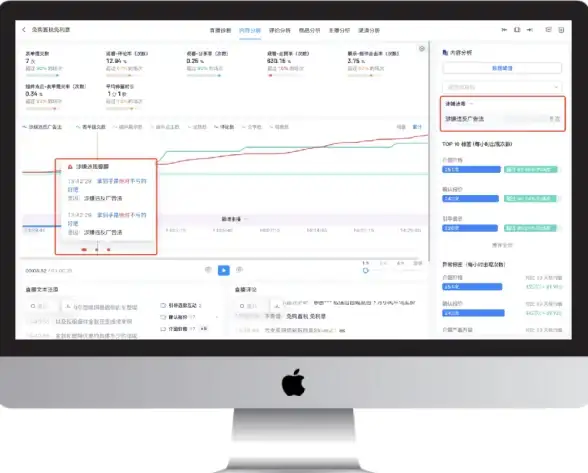Viewport: 588px width, 473px height.
Task: Switch chart to the grey per-period mode
Action: coord(401,127)
